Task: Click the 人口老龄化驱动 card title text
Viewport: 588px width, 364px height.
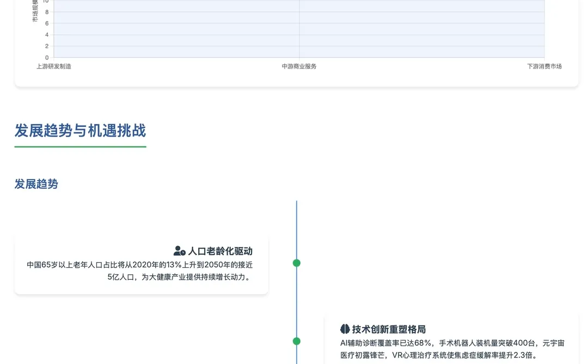Action: point(220,251)
